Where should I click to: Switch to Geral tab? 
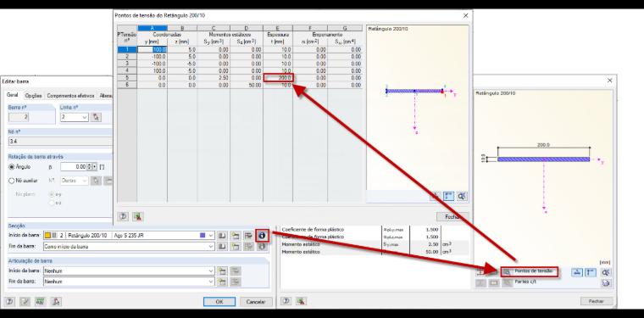coord(13,95)
